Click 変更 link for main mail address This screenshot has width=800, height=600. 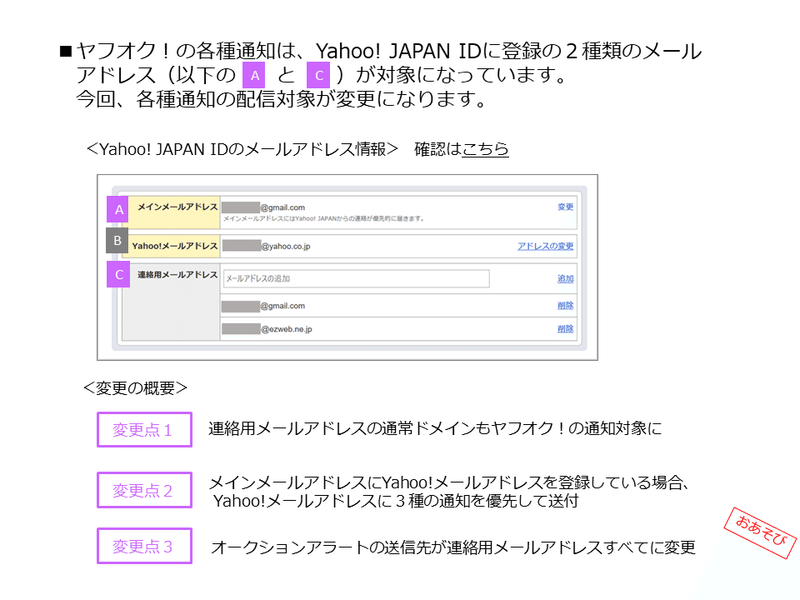point(565,207)
